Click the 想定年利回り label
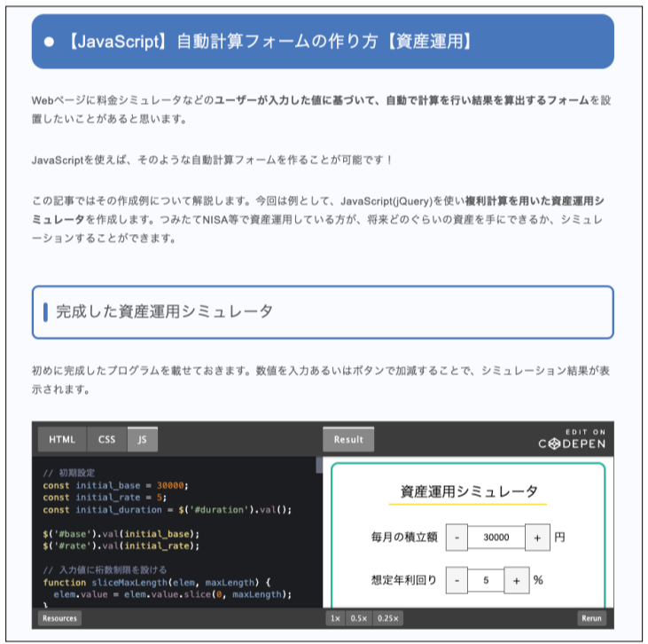The height and width of the screenshot is (644, 648). (404, 580)
